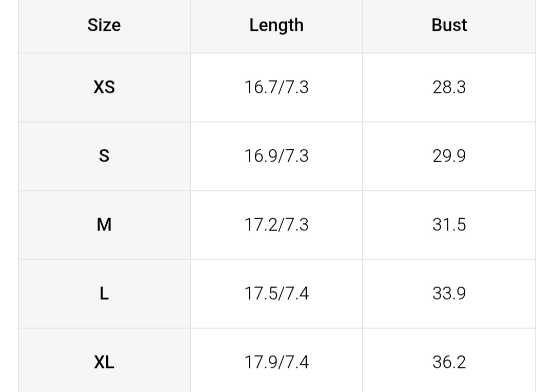Click the Bust column header
554x392 pixels.
(x=449, y=25)
